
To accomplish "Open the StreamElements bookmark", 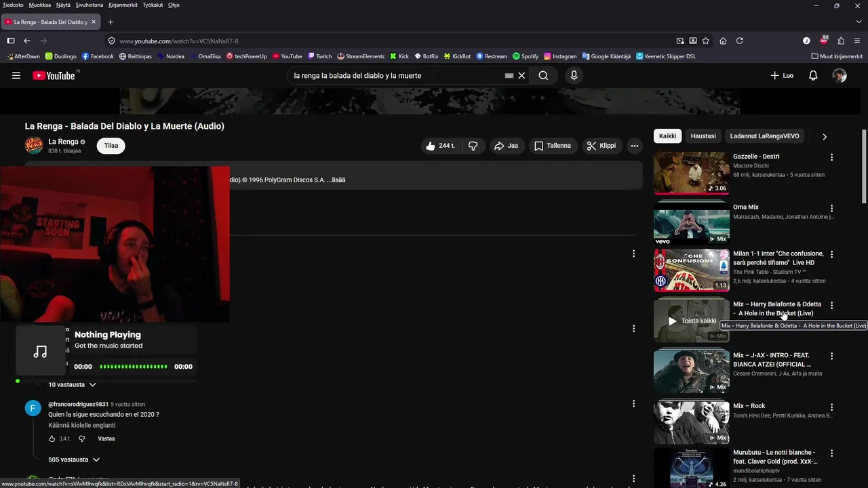I will [x=361, y=56].
